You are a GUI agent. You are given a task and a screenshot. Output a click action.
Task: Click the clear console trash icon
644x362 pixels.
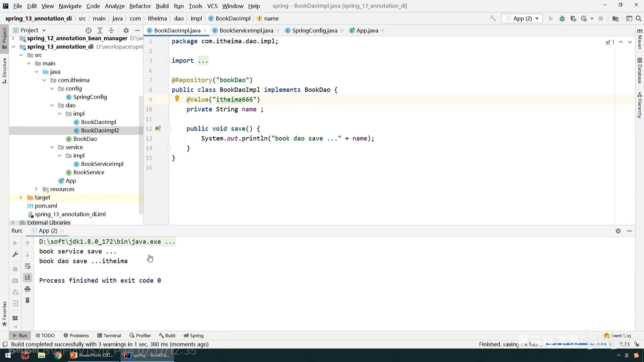click(x=28, y=300)
